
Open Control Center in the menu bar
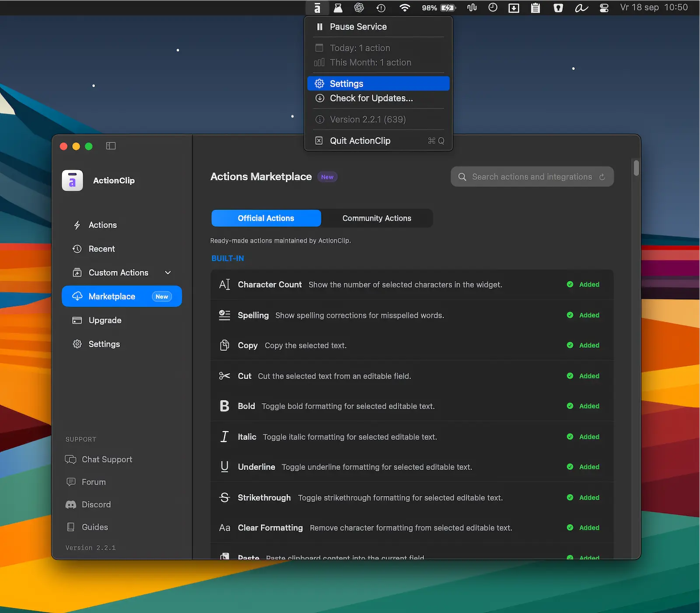click(x=604, y=8)
